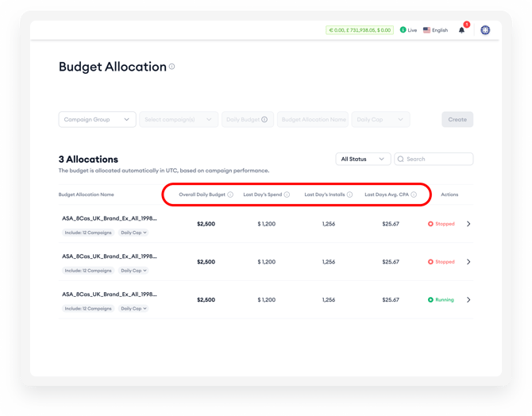
Task: Click info icon next to Last Day's Installs
Action: coord(350,195)
